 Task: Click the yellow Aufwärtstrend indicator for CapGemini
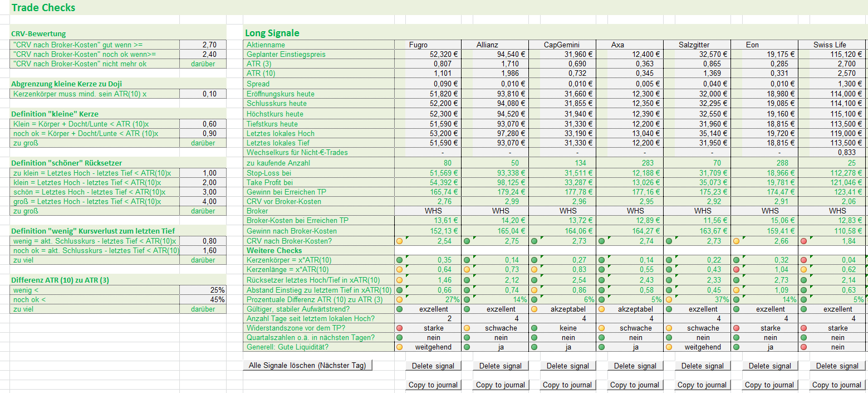[x=534, y=309]
